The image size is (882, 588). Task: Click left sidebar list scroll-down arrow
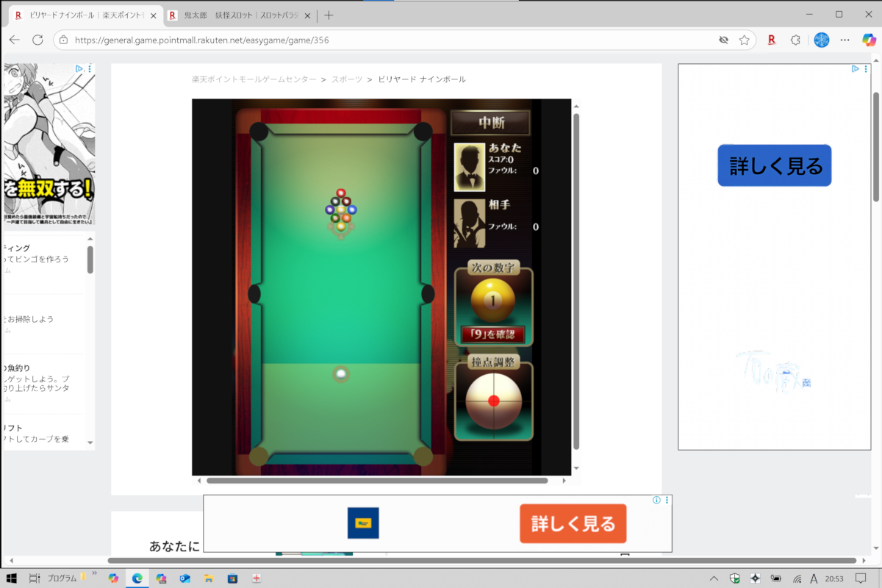pyautogui.click(x=90, y=443)
